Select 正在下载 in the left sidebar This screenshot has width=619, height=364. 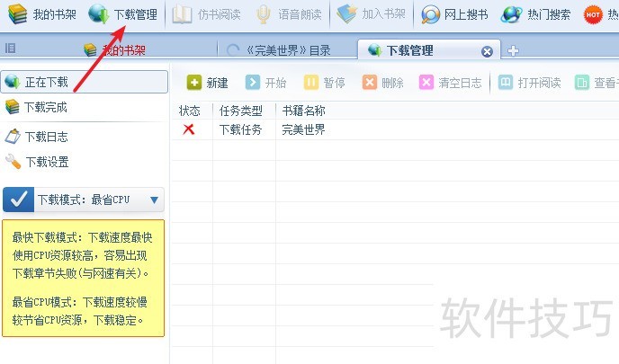[x=84, y=82]
